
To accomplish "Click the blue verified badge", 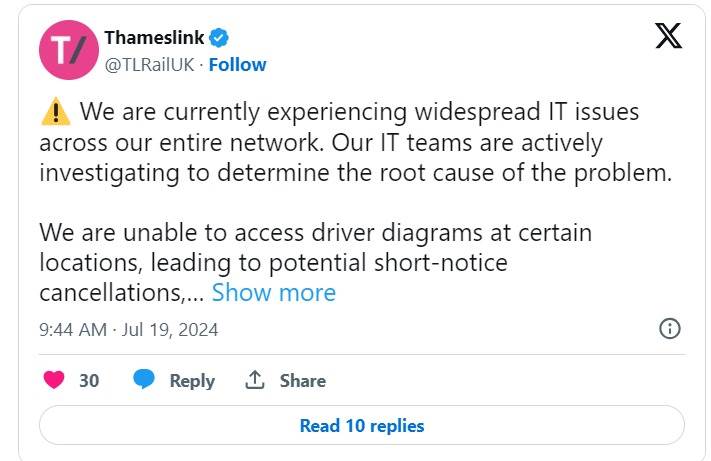I will tap(220, 38).
